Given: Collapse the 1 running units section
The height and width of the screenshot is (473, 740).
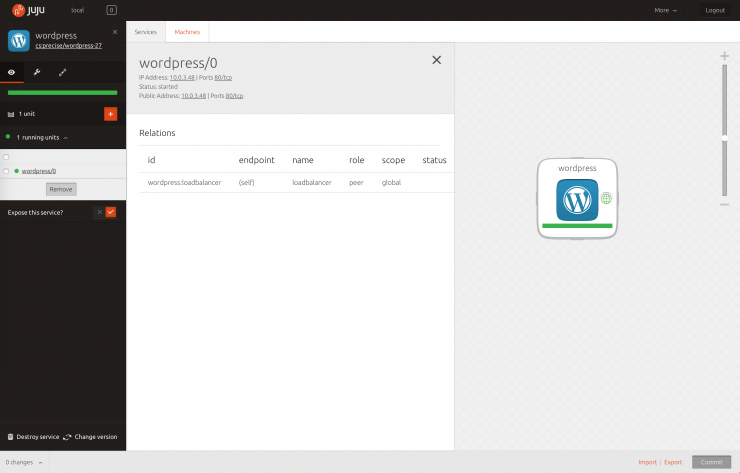Looking at the screenshot, I should 66,138.
